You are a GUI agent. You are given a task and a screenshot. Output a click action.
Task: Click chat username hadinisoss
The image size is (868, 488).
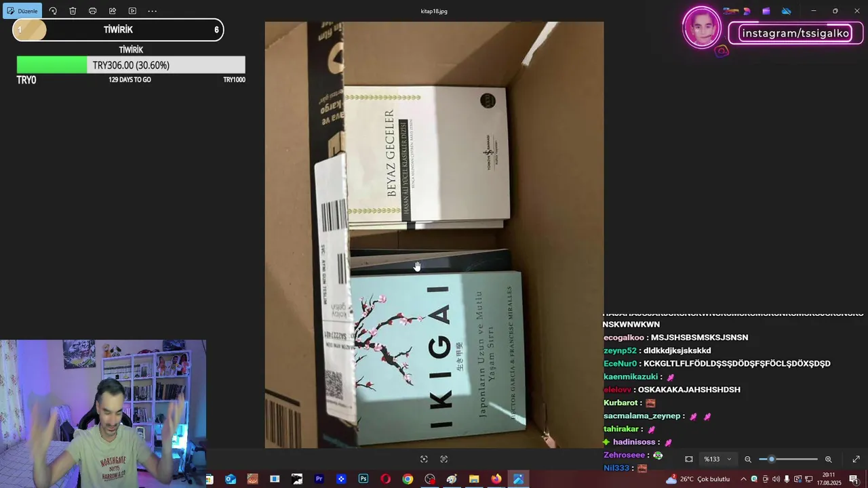click(x=634, y=442)
